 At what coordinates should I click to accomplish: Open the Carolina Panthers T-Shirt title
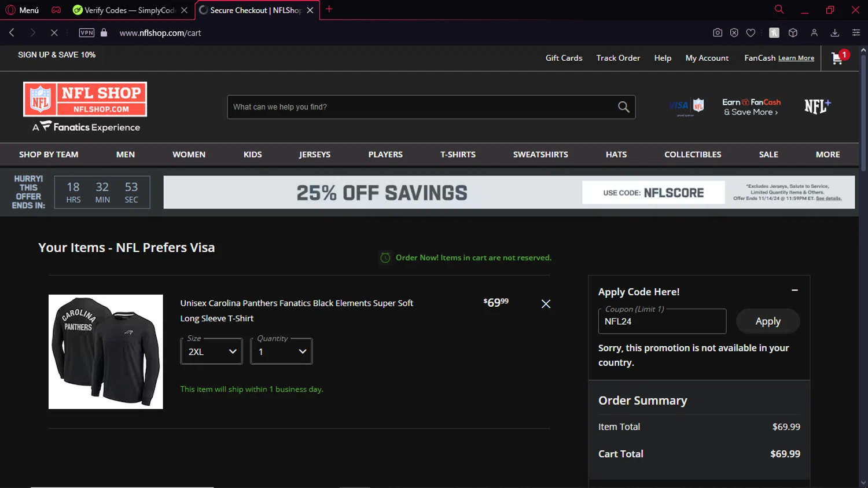(297, 311)
